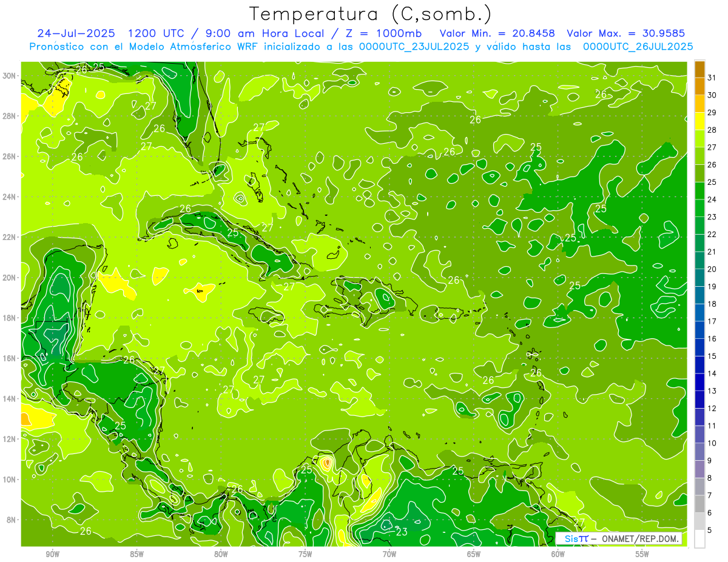Click the '55W' longitude axis label
Screen dimensions: 728x562
(642, 554)
